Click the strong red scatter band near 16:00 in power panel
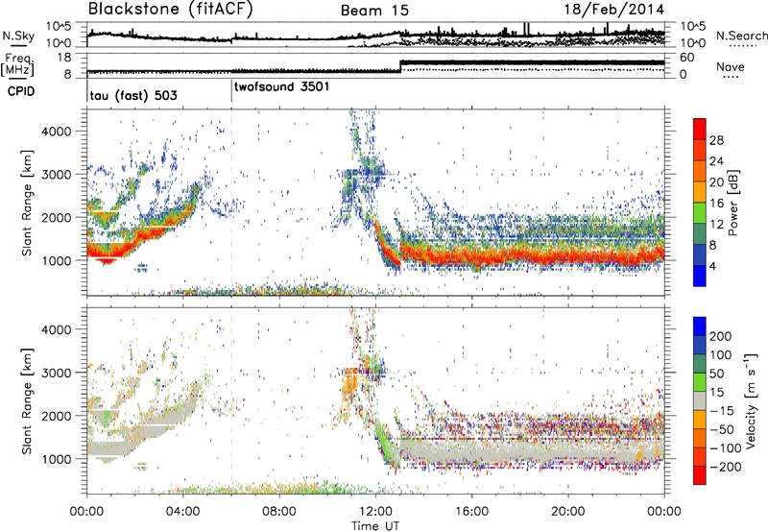768x532 pixels. coord(471,255)
